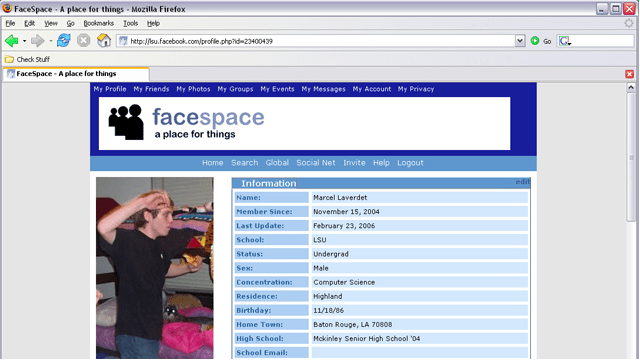Click the facespace people logo
This screenshot has height=362, width=640.
(126, 122)
